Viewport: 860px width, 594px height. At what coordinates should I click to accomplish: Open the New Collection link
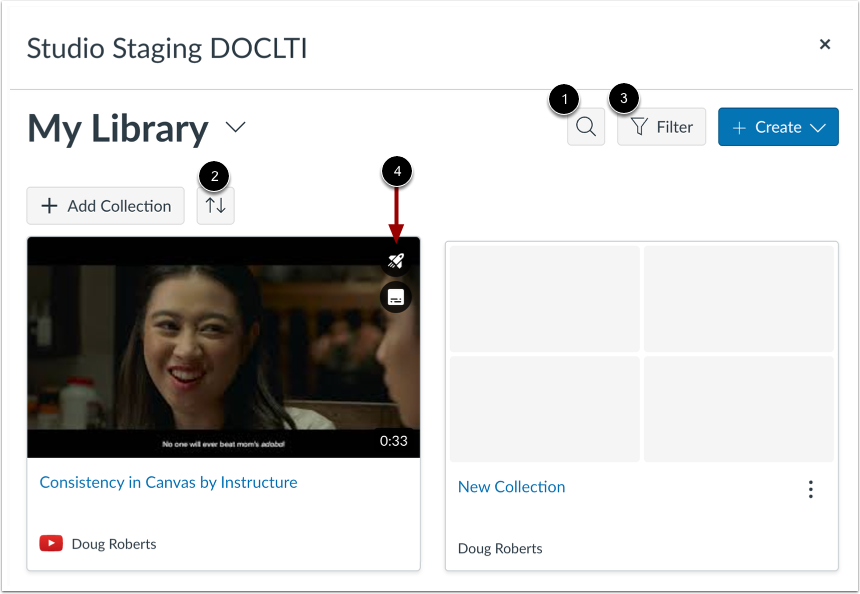pyautogui.click(x=511, y=486)
